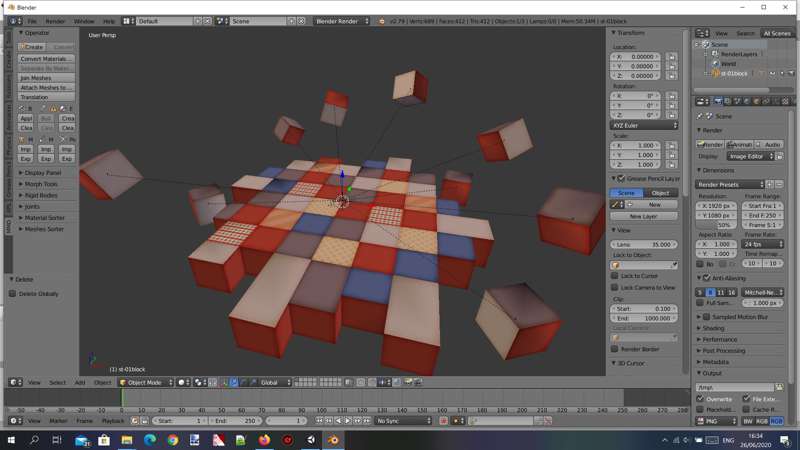Jump to the last frame

click(367, 421)
